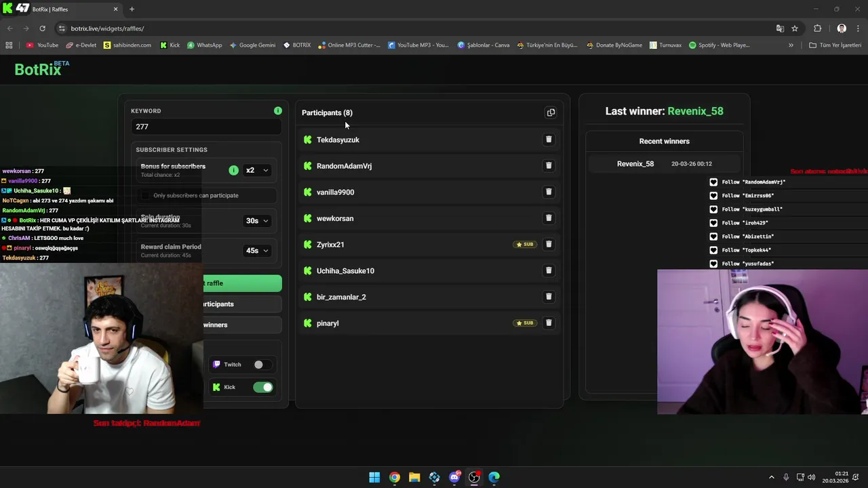Open the Spin duration 30s dropdown
The width and height of the screenshot is (868, 488).
click(257, 220)
